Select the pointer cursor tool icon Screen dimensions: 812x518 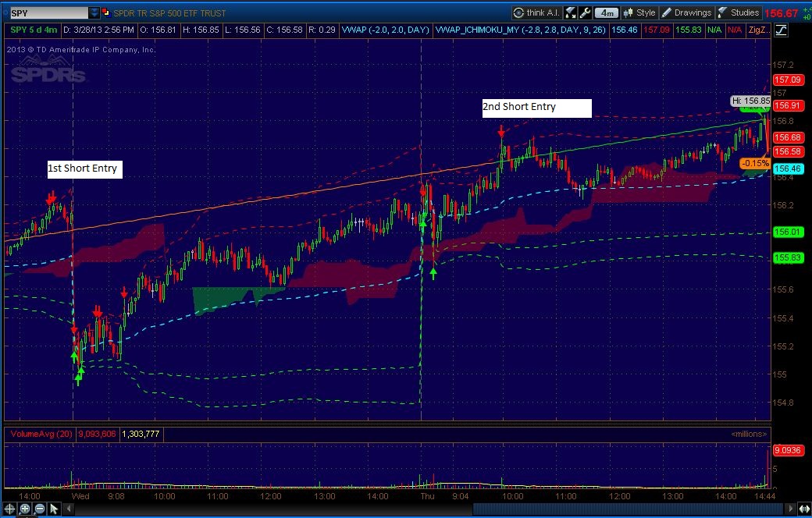54,509
